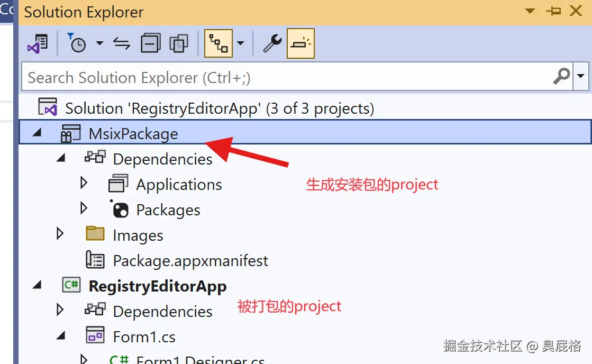This screenshot has width=592, height=364.
Task: Open Pending Changes Filter dropdown arrow
Action: [x=99, y=43]
